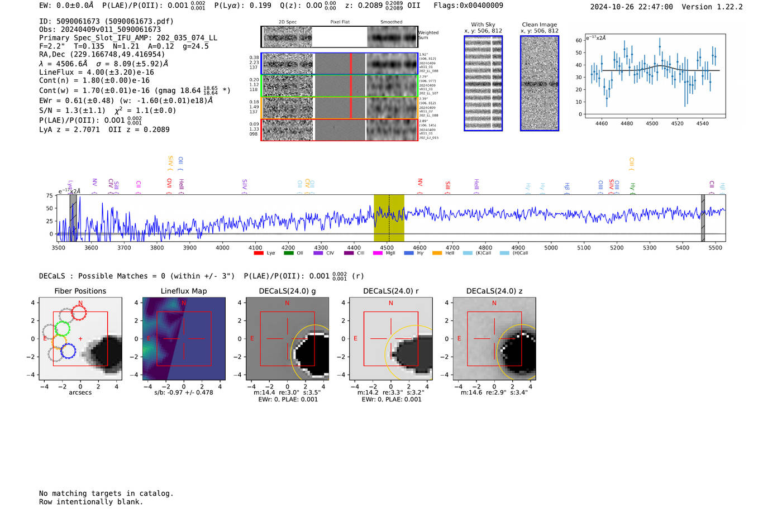Select the magenta MgII legend swatch
This screenshot has width=782, height=532.
coord(378,253)
